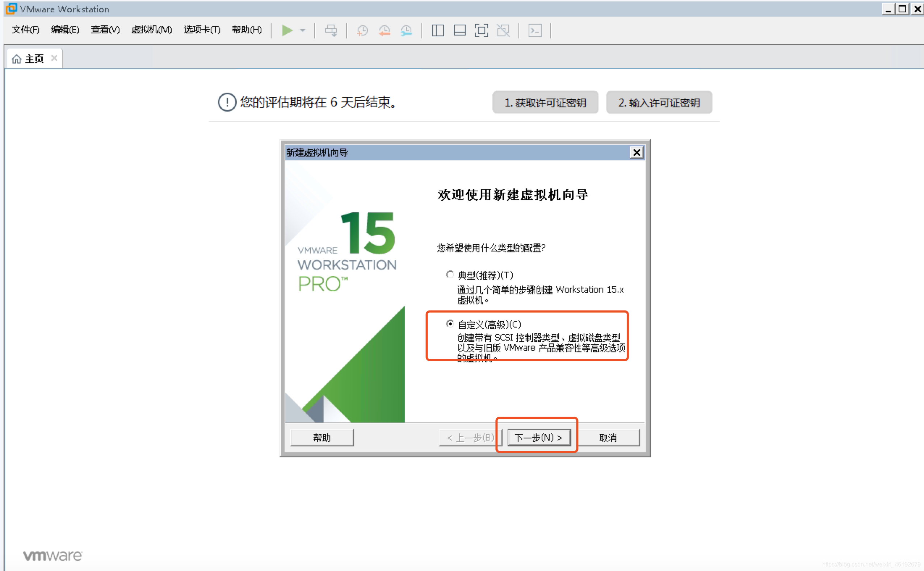The height and width of the screenshot is (571, 924).
Task: Click the home icon on 主页 tab
Action: (17, 59)
